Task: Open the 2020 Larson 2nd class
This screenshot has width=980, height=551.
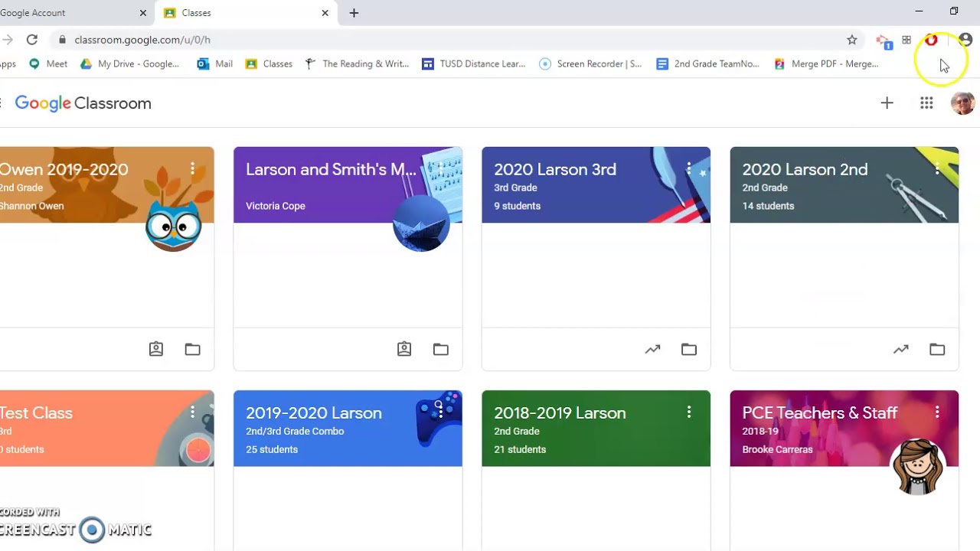Action: (805, 169)
